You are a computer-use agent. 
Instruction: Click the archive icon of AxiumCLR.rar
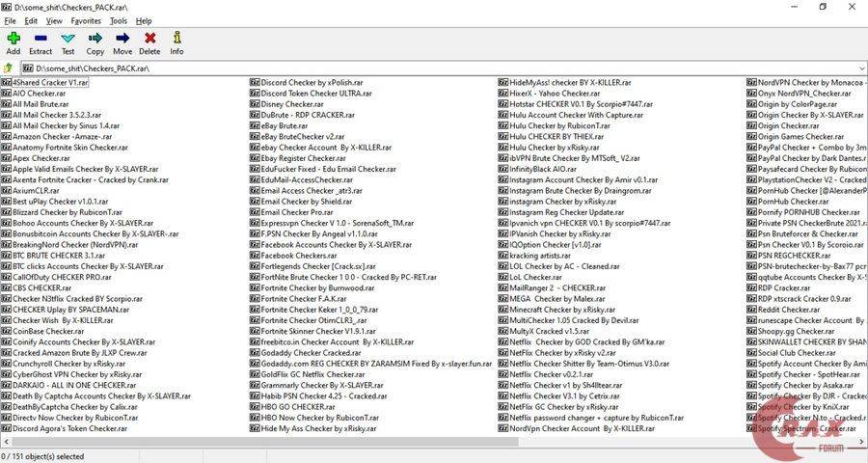(x=6, y=191)
